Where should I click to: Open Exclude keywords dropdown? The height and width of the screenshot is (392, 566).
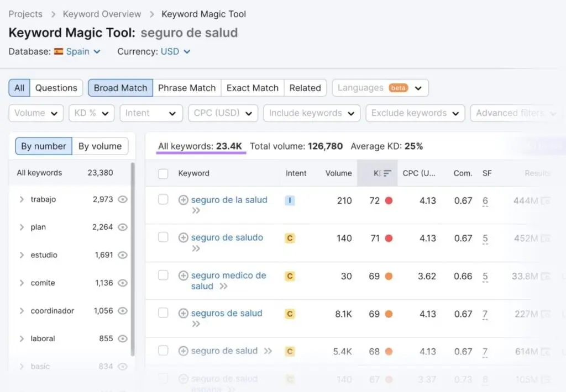(415, 113)
